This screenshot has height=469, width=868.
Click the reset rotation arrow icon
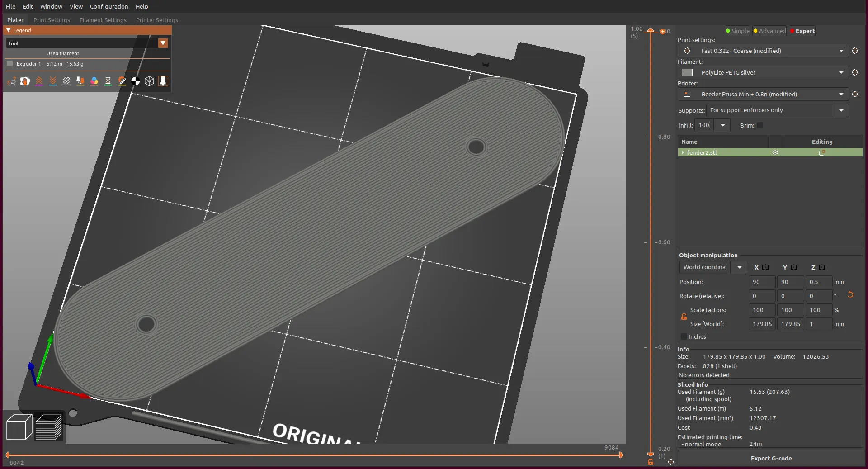point(850,295)
